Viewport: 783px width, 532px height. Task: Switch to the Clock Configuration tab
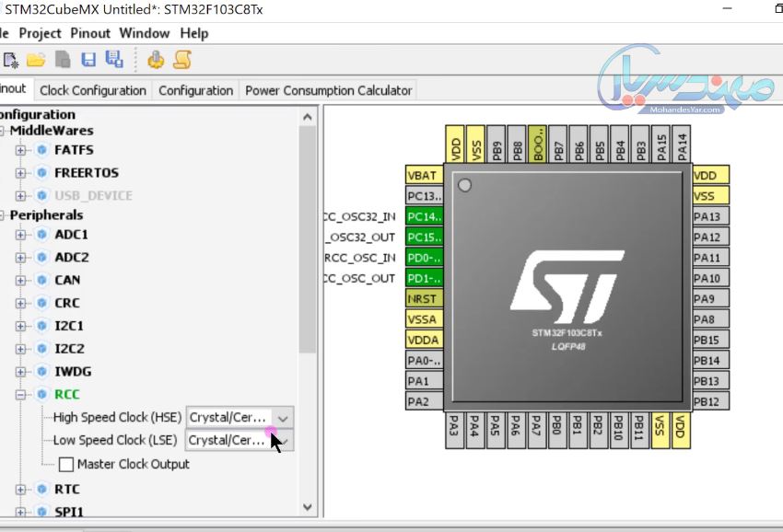coord(93,89)
